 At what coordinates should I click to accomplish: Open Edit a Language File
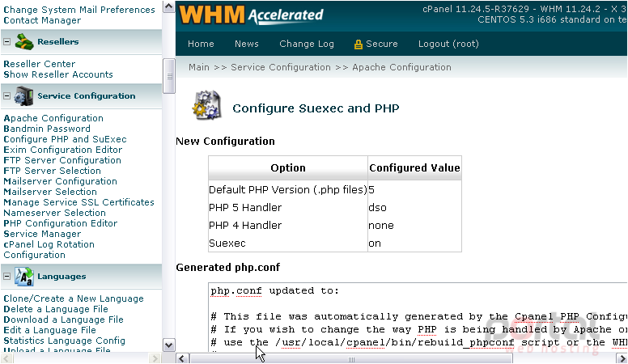[x=50, y=330]
